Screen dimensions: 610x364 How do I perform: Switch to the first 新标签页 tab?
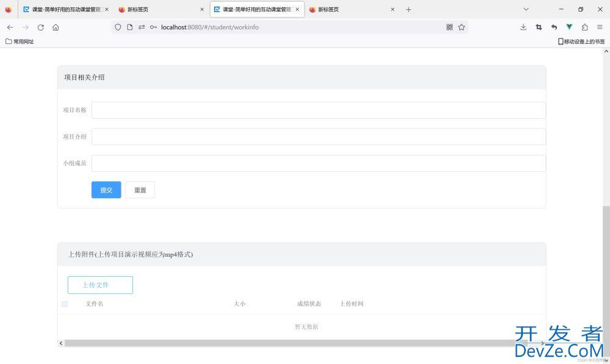[x=161, y=9]
